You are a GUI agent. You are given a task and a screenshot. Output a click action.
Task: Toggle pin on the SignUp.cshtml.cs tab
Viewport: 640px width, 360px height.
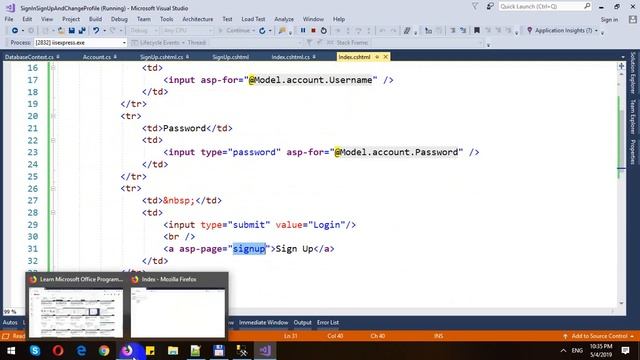coord(187,57)
